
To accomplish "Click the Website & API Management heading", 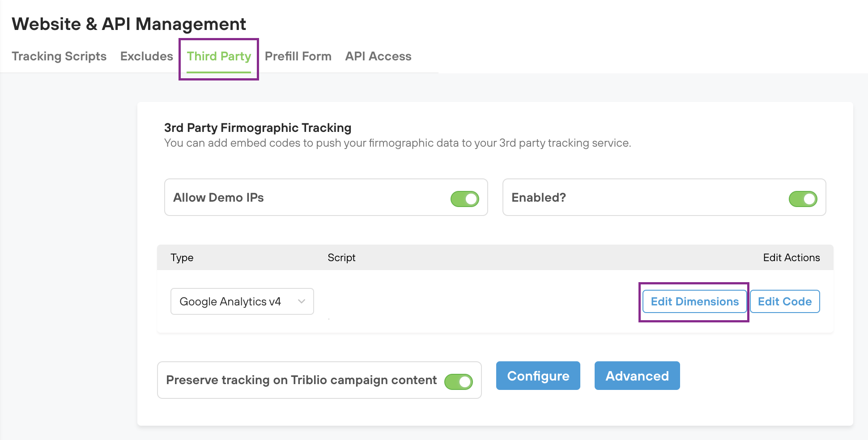I will pos(129,24).
